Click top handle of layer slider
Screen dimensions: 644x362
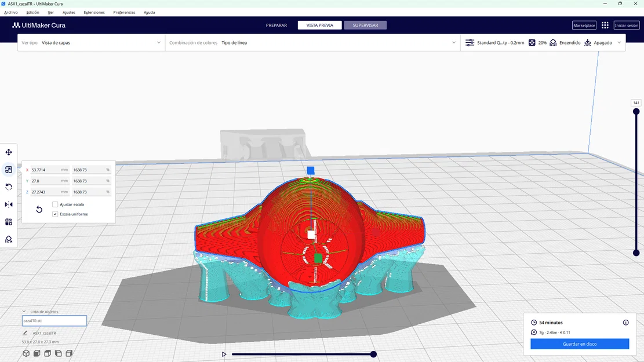(x=636, y=111)
